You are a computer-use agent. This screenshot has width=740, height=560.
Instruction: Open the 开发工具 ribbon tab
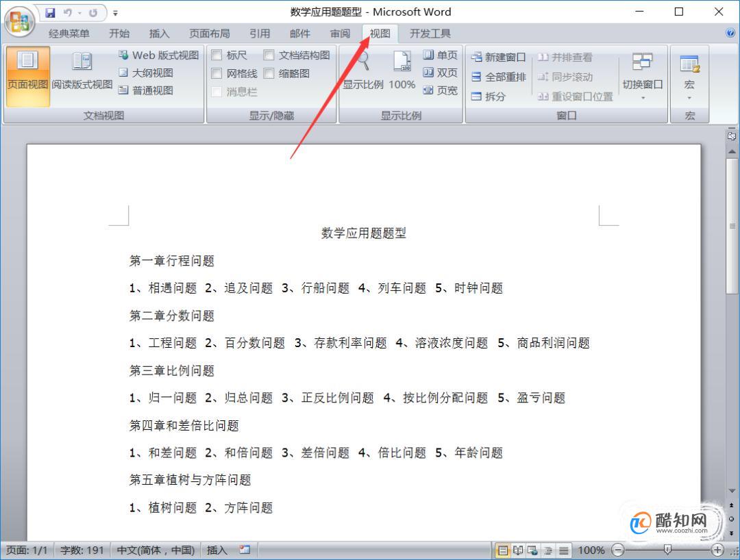point(430,34)
